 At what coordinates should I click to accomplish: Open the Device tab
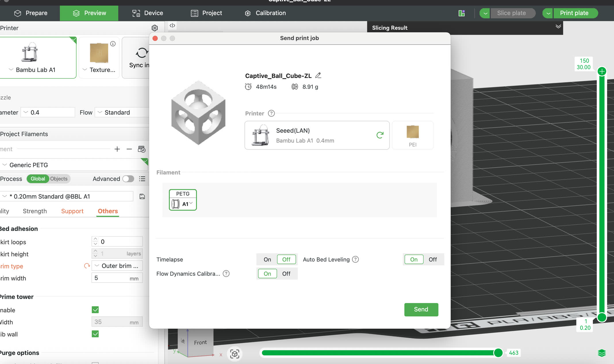pyautogui.click(x=148, y=13)
